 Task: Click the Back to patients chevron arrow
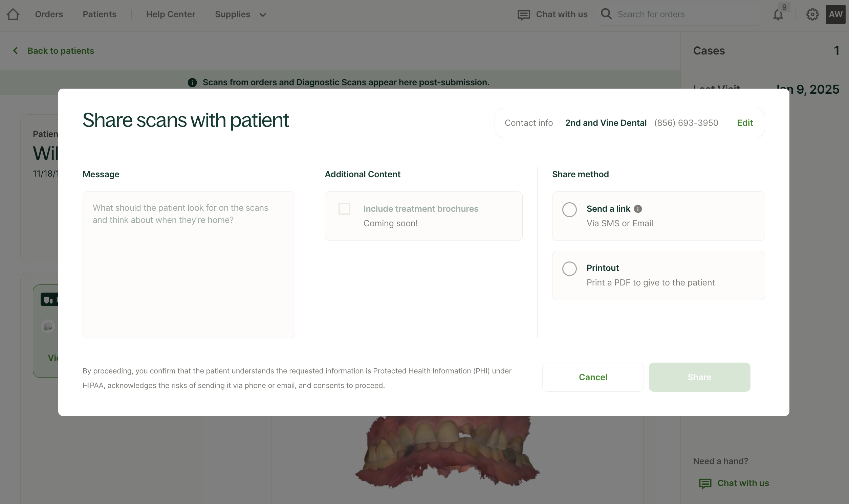point(15,51)
